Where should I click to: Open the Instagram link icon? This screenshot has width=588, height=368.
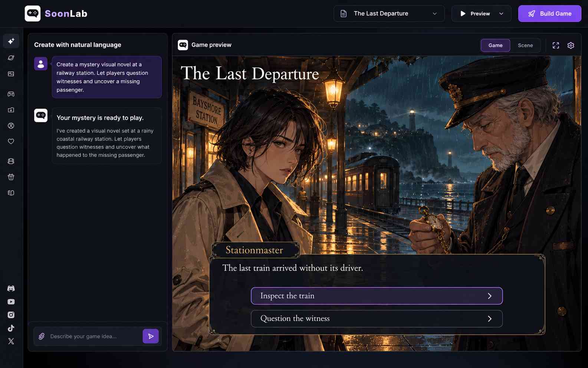pos(11,315)
